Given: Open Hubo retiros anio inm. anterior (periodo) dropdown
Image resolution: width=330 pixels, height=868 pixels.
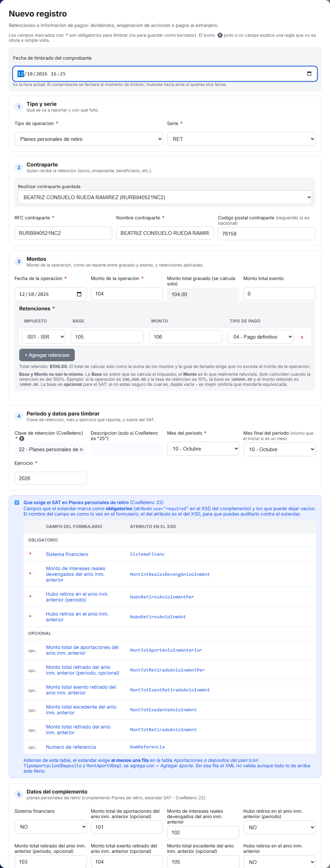Looking at the screenshot, I should click(279, 828).
